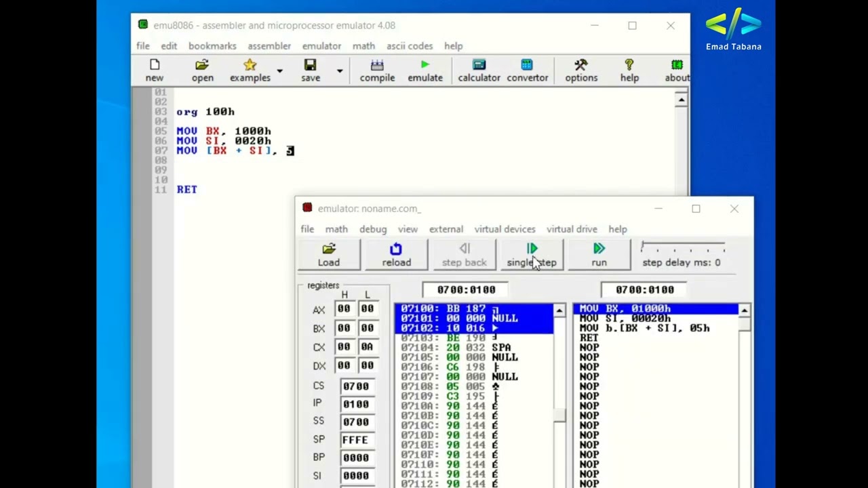
Task: Expand the examples dropdown arrow
Action: tap(279, 70)
